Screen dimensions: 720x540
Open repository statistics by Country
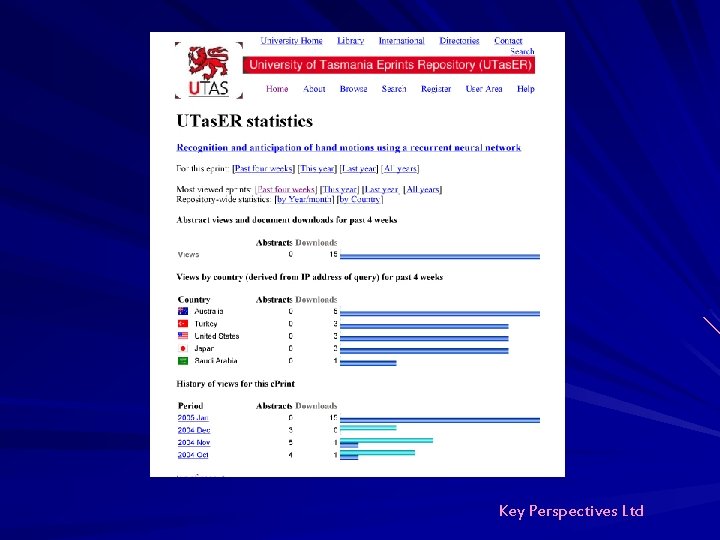[360, 199]
